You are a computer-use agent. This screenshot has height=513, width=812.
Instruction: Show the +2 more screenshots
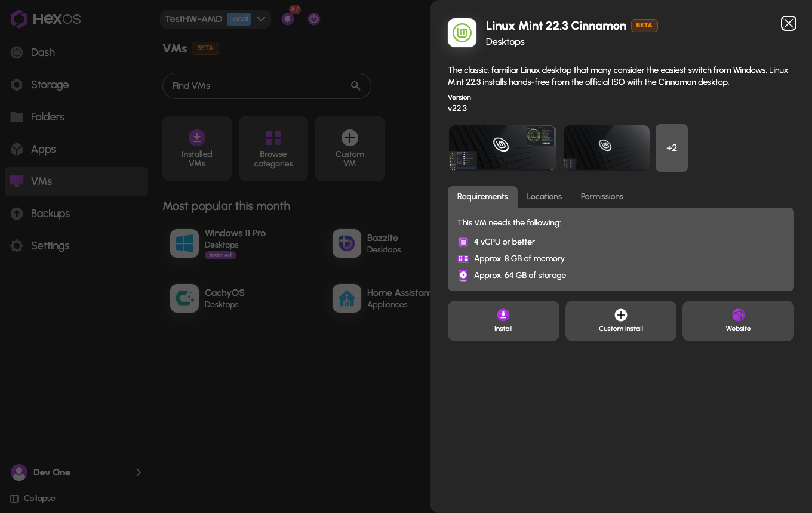(x=672, y=148)
